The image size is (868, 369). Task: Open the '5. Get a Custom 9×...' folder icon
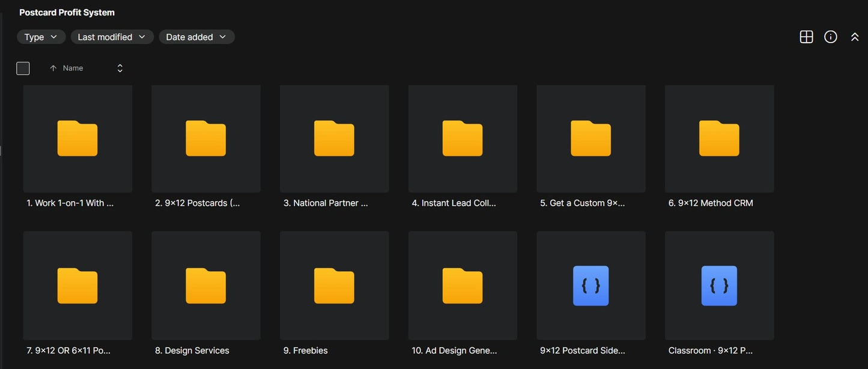(x=591, y=139)
